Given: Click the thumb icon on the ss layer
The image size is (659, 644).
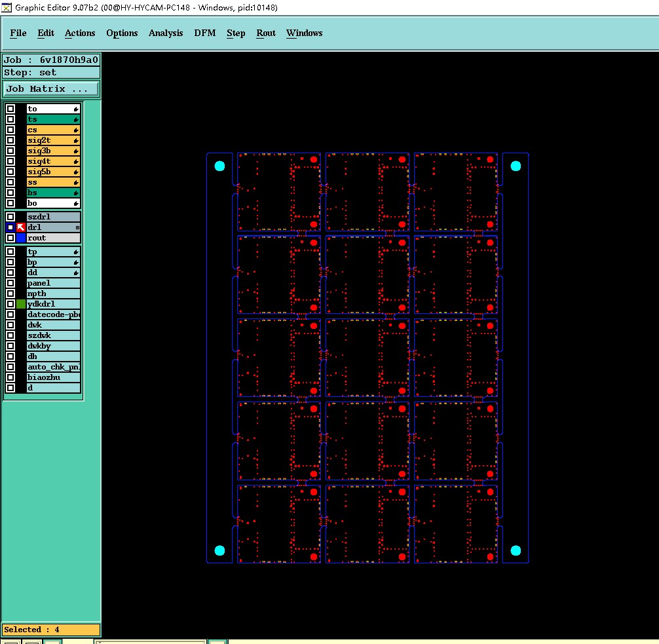Looking at the screenshot, I should 76,182.
